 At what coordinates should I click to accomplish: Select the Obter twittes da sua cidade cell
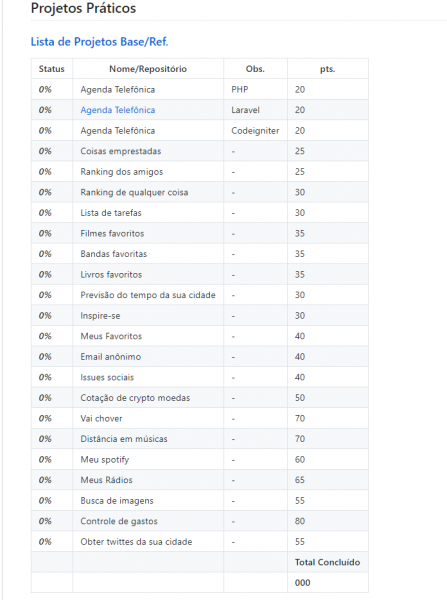click(148, 542)
